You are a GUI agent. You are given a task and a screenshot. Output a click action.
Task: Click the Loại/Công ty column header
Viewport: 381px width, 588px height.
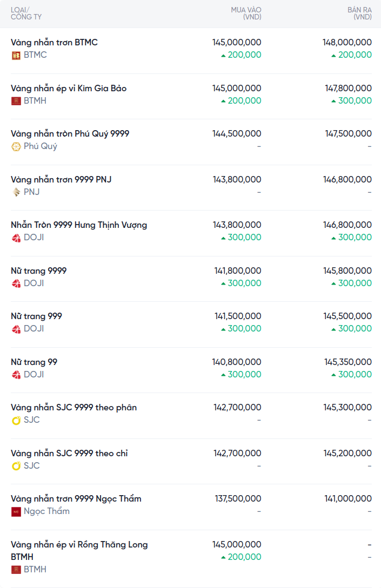point(26,13)
